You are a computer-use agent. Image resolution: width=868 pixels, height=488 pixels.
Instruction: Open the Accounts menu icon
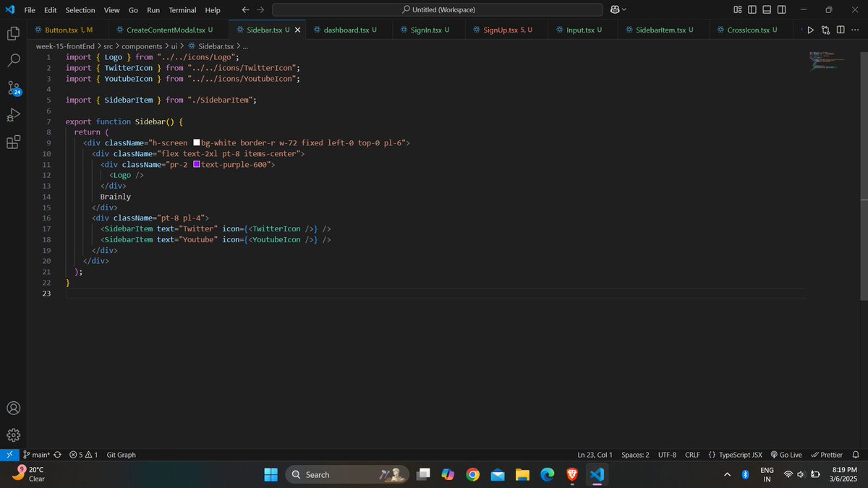13,408
